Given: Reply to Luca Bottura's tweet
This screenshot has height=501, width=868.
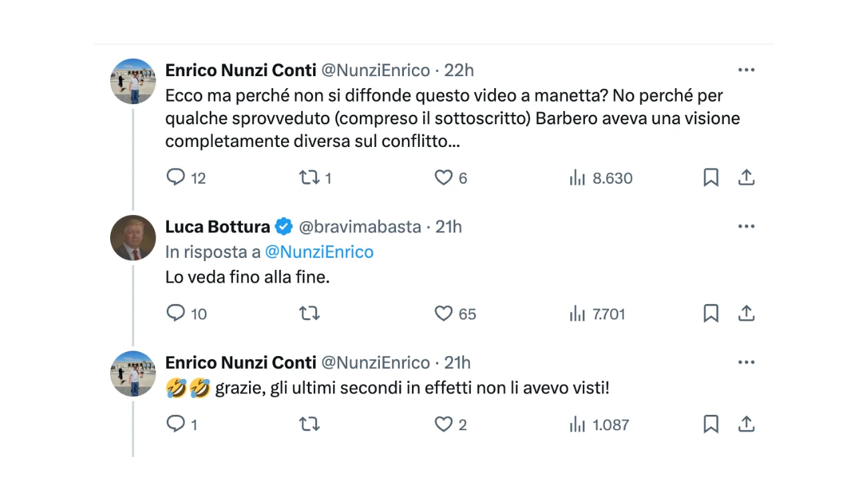Looking at the screenshot, I should (x=176, y=313).
